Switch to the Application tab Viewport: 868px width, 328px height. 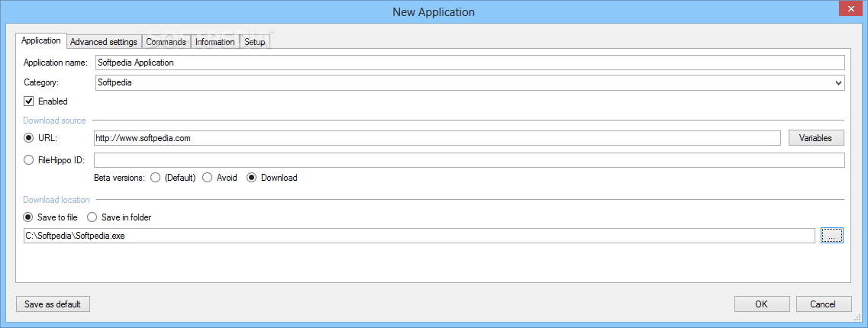point(41,41)
